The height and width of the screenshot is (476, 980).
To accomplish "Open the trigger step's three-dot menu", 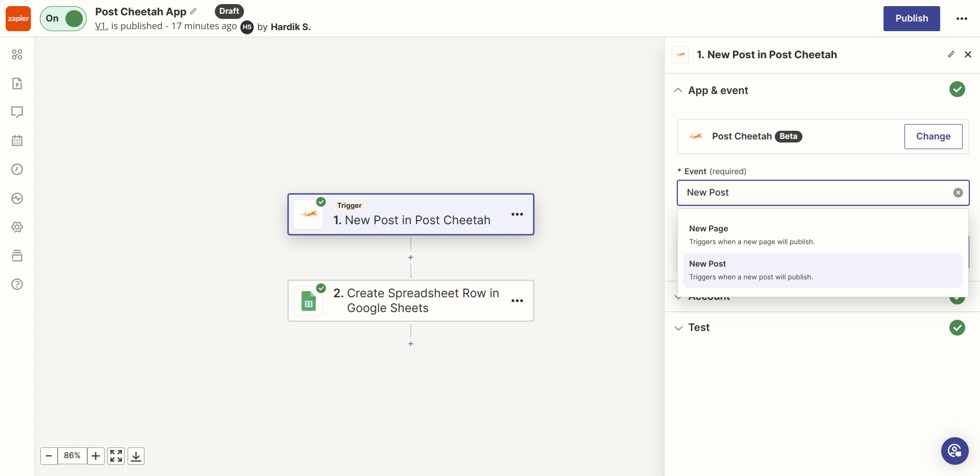I will pos(517,215).
